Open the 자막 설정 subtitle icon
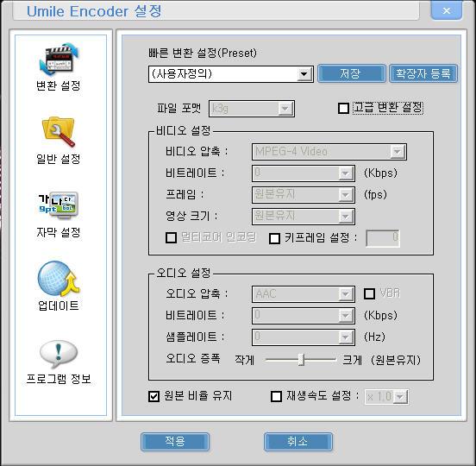Screen dimensions: 476x466 coord(59,205)
